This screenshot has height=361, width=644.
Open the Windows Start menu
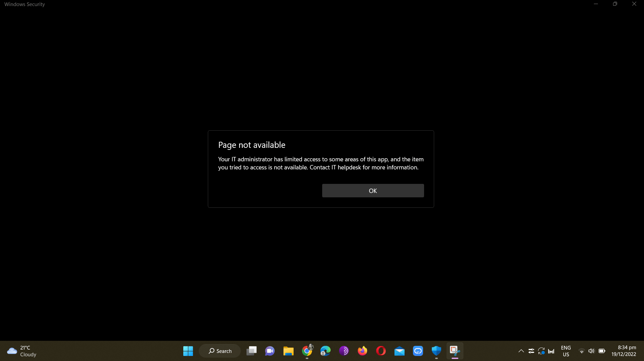(188, 351)
